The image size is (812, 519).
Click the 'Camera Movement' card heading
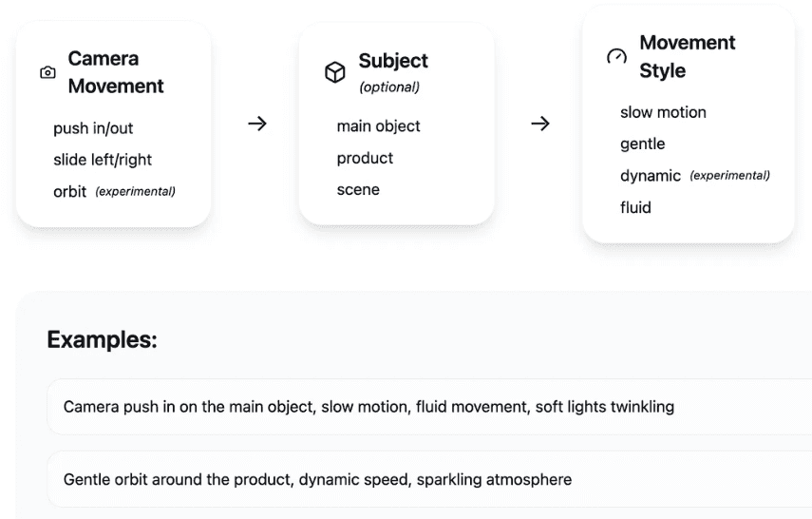coord(116,72)
